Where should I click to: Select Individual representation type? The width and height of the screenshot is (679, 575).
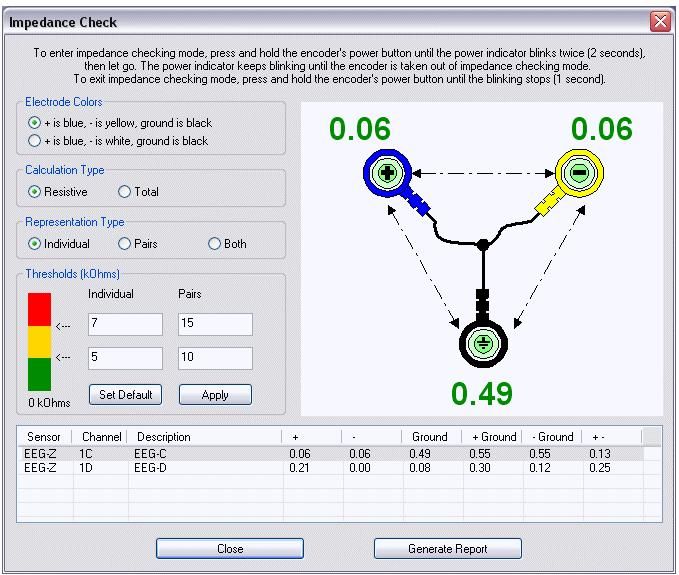coord(35,244)
